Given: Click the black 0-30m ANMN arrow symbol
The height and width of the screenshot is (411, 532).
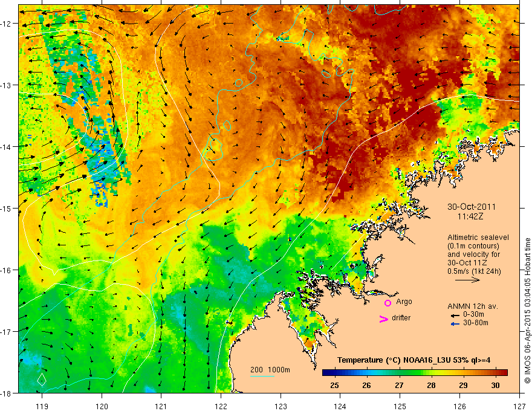Looking at the screenshot, I should click(x=455, y=315).
